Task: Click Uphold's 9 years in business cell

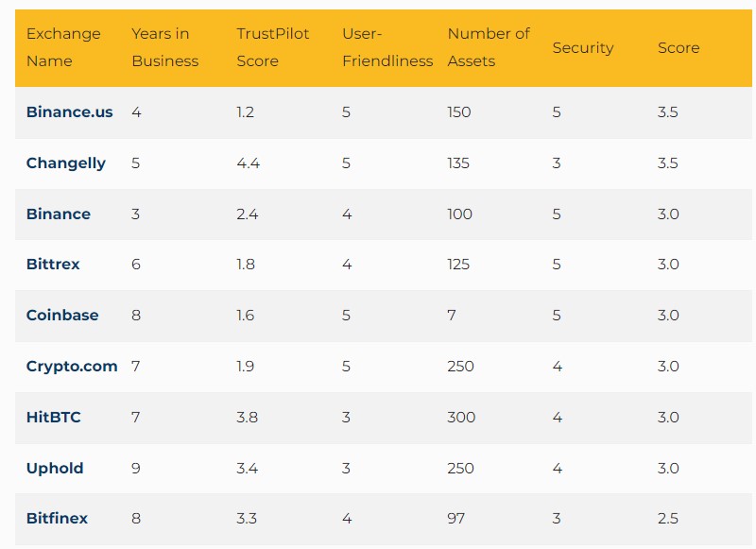Action: point(136,469)
